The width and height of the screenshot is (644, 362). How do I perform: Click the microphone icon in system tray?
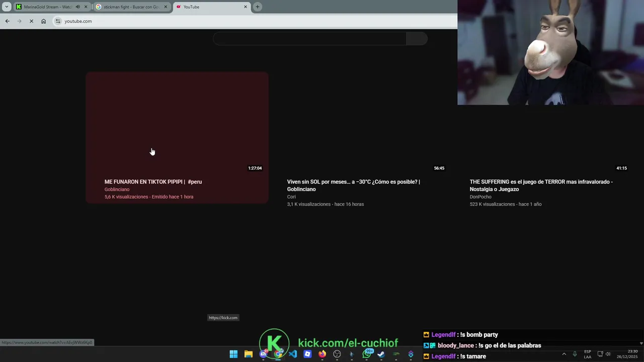click(x=575, y=354)
